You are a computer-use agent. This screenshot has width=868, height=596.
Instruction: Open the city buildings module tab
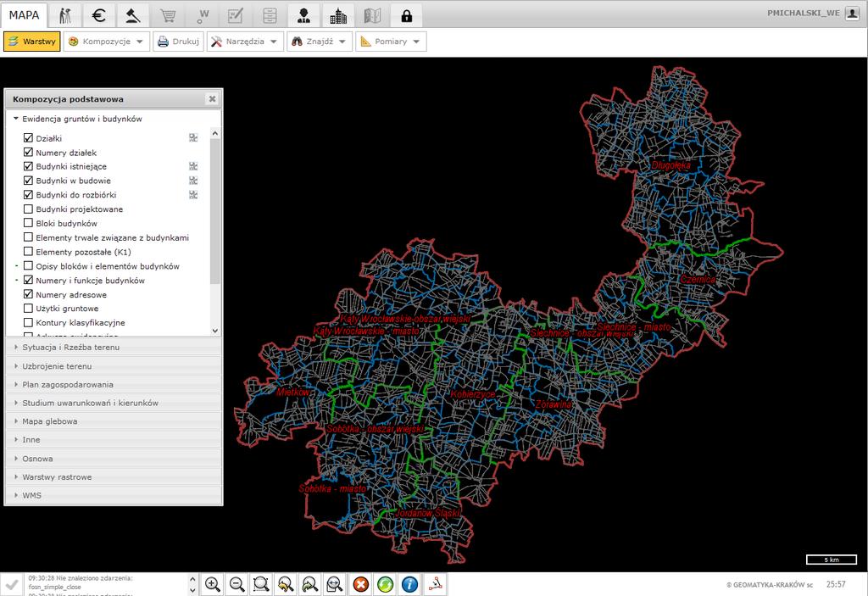(338, 15)
